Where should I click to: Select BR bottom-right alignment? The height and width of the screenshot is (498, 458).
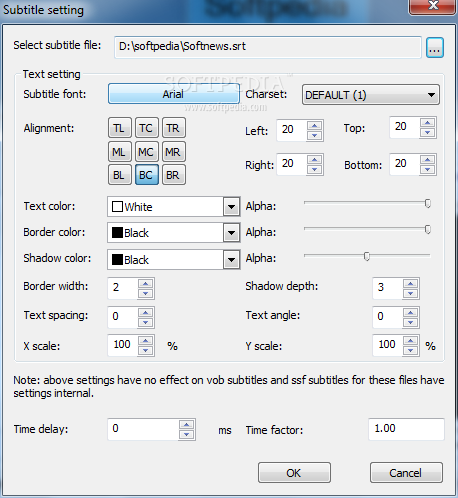[174, 175]
